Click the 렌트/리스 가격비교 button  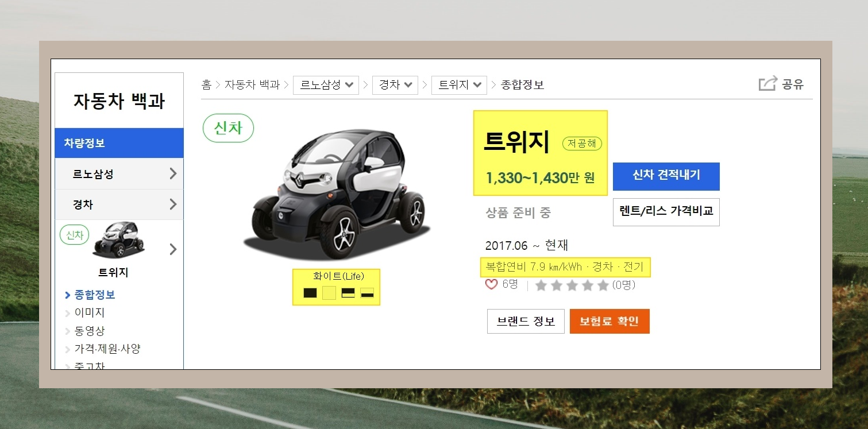point(666,212)
